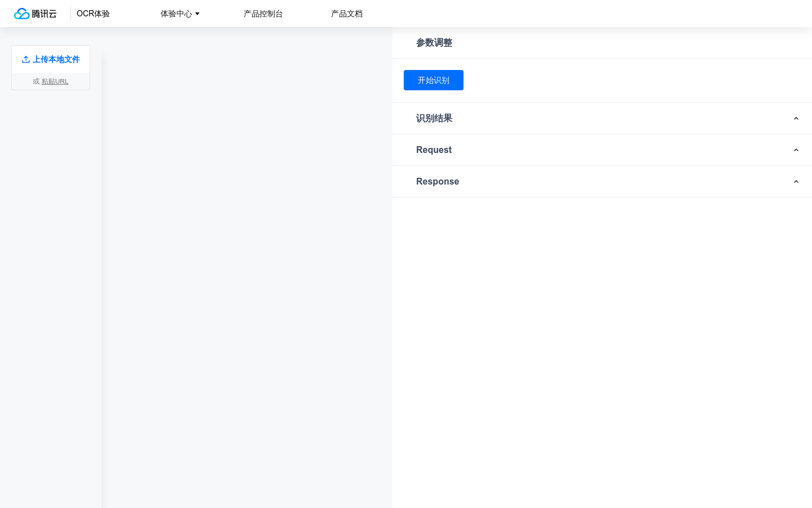Click the upload icon on 上传本地文件 button
The height and width of the screenshot is (508, 812).
click(26, 59)
